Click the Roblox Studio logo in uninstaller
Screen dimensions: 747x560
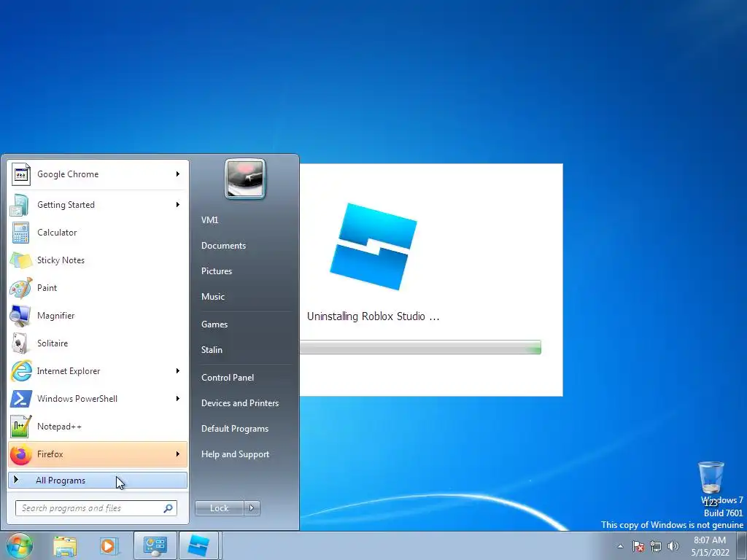(373, 246)
